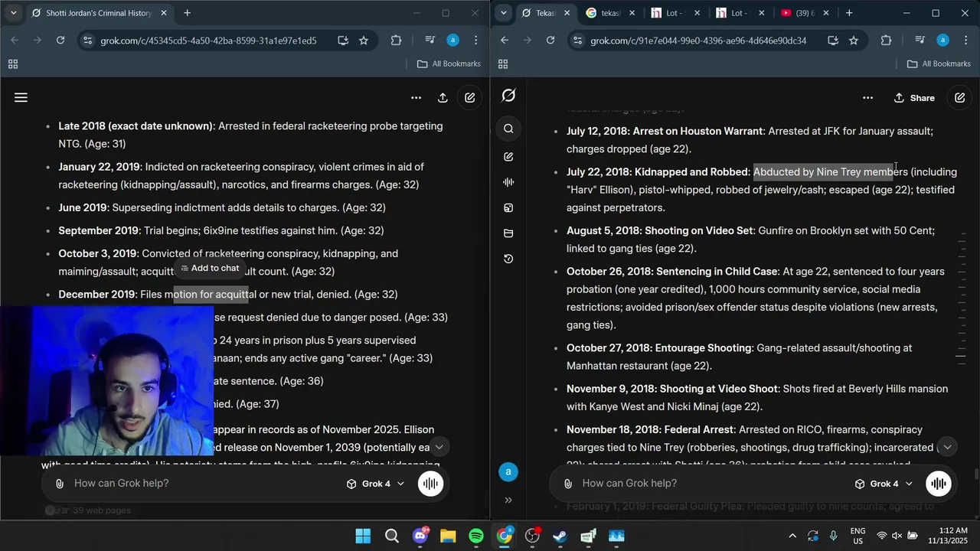The image size is (980, 551).
Task: Open tab search dropdown in left browser
Action: pyautogui.click(x=13, y=13)
